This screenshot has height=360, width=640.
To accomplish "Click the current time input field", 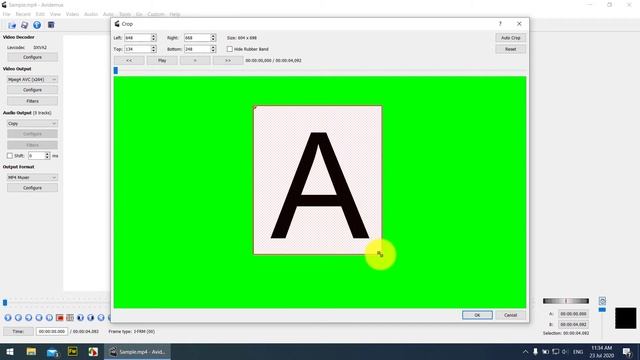I will coord(51,331).
